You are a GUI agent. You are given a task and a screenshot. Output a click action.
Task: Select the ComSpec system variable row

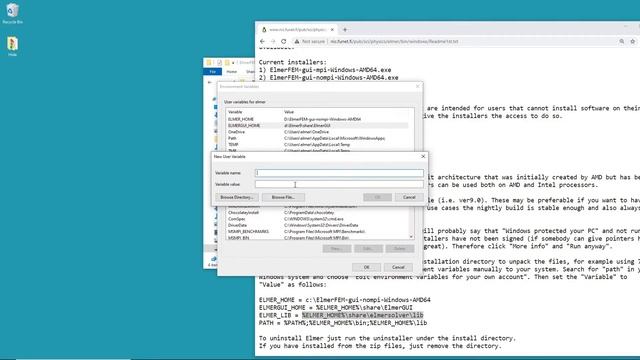tap(318, 219)
